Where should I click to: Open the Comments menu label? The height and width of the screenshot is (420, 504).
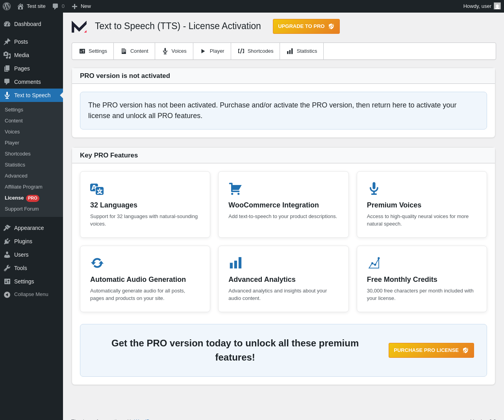pos(28,82)
